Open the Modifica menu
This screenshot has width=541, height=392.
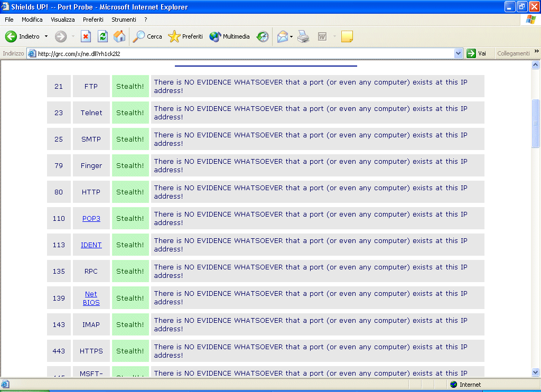coord(32,20)
